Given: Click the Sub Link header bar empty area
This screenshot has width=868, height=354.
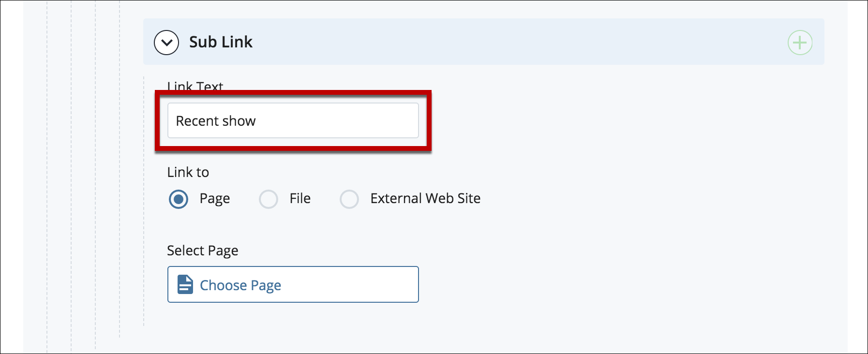Looking at the screenshot, I should point(518,42).
